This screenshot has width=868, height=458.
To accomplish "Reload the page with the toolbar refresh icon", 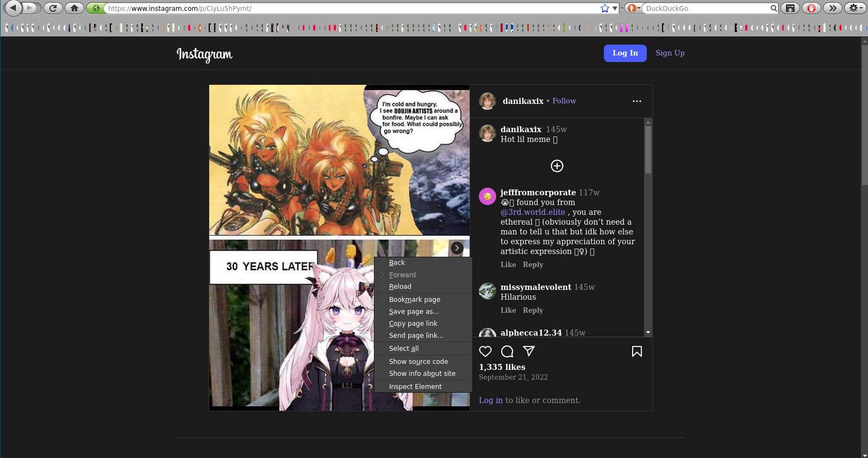I will pos(53,8).
